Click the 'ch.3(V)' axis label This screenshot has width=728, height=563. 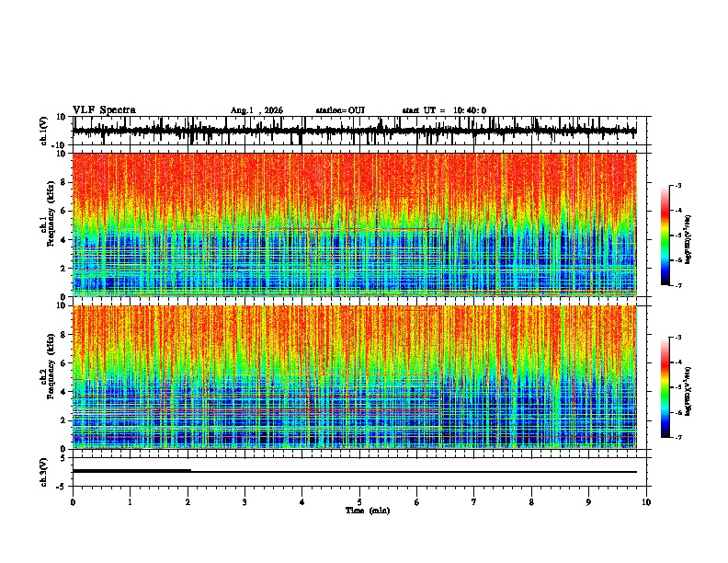[x=44, y=472]
